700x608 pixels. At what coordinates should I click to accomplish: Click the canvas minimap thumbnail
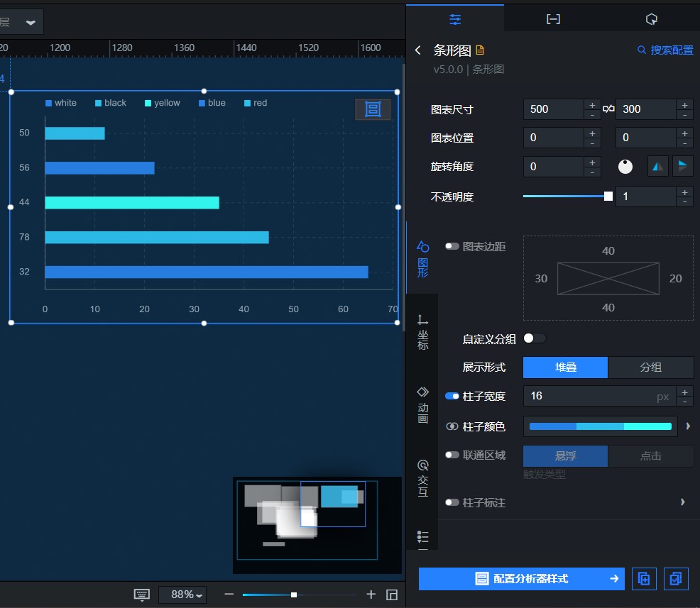tap(317, 525)
